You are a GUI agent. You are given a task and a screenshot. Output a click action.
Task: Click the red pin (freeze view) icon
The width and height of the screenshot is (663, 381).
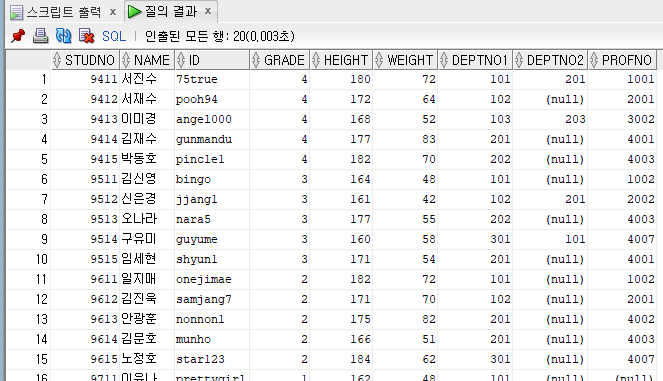coord(18,36)
